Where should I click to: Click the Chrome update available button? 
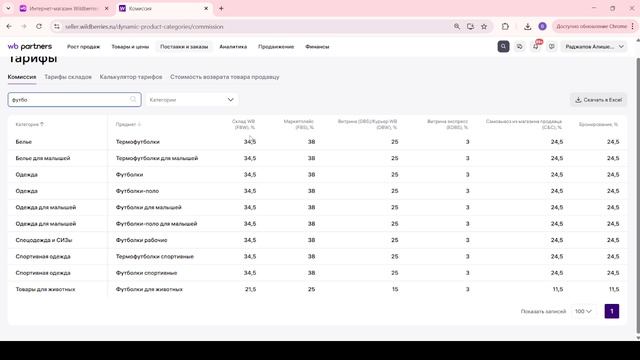click(x=591, y=26)
